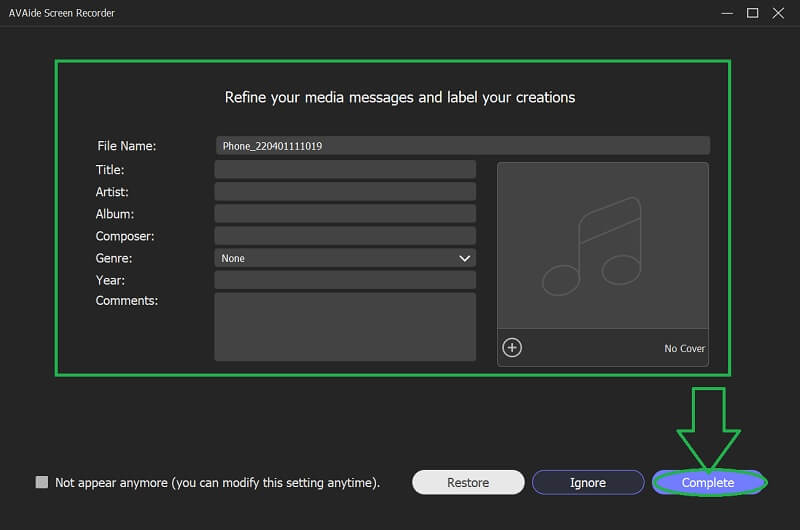The image size is (800, 530).
Task: Focus the Title text field
Action: (345, 170)
